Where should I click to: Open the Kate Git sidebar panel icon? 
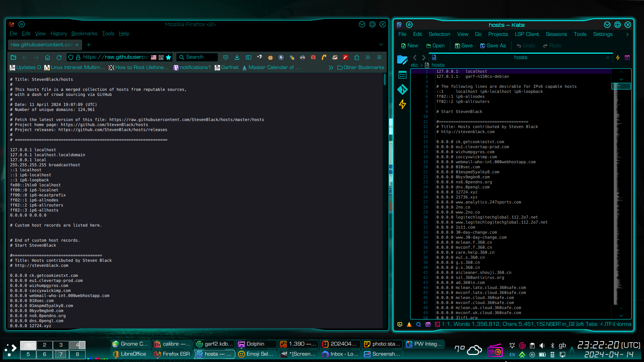[x=402, y=89]
